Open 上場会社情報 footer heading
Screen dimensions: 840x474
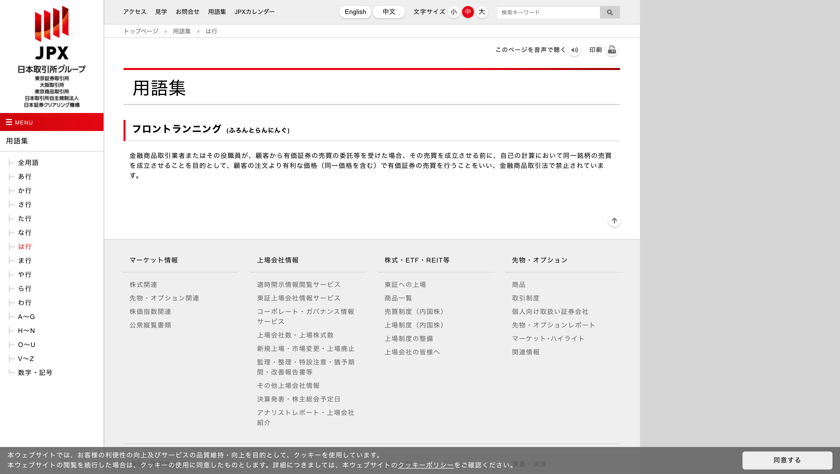278,260
